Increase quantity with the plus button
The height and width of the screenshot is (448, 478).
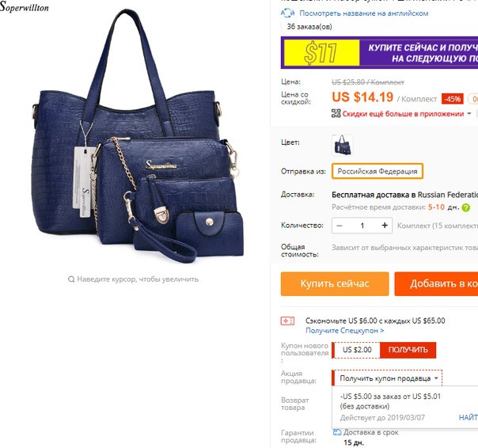pos(385,226)
